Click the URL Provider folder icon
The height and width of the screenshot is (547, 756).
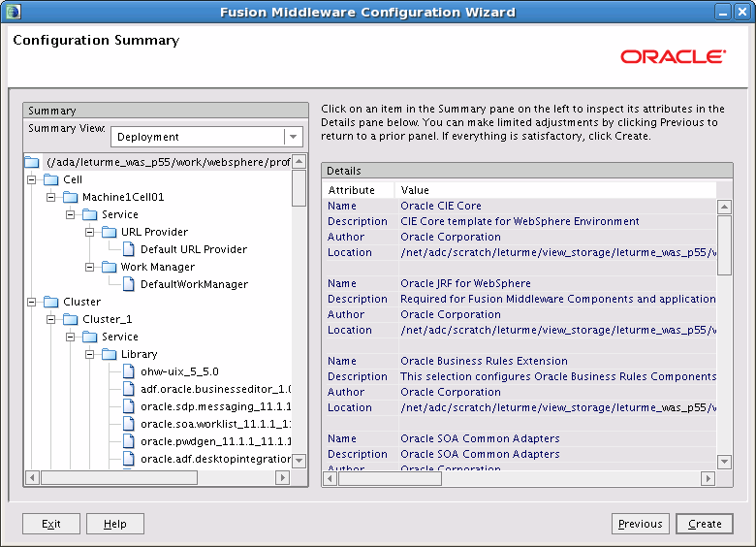coord(109,232)
